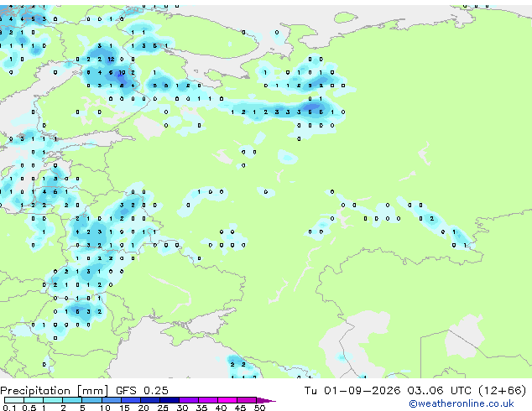The image size is (532, 411).
Task: Click the purple arrow tip beyond 50 mm
Action: pyautogui.click(x=266, y=400)
